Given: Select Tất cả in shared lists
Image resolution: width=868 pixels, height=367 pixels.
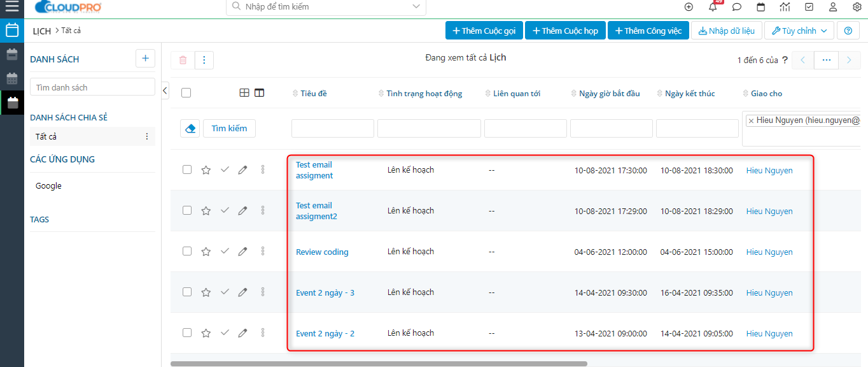Looking at the screenshot, I should click(x=46, y=136).
